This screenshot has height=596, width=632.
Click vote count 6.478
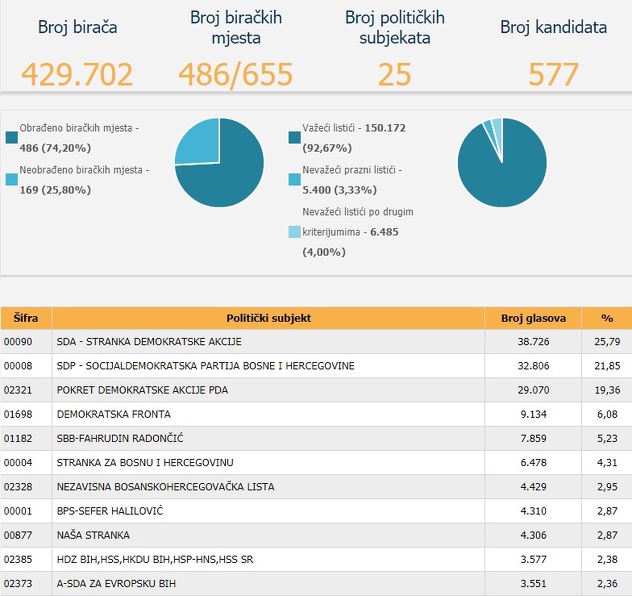533,463
